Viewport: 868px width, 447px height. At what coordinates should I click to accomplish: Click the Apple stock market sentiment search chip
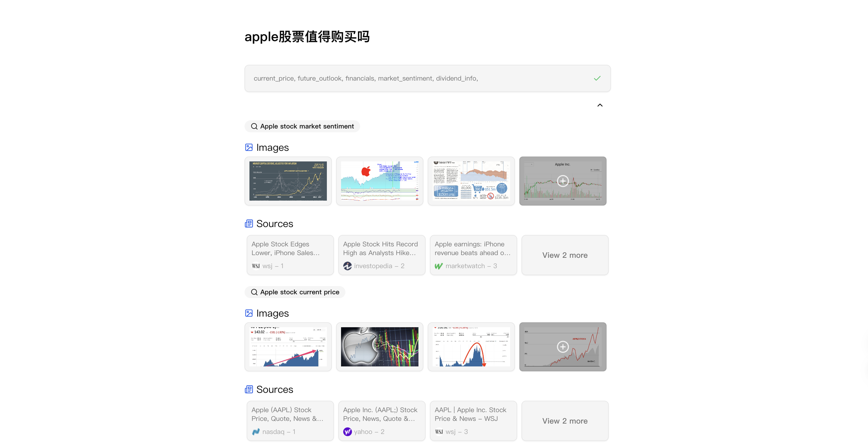click(x=302, y=126)
